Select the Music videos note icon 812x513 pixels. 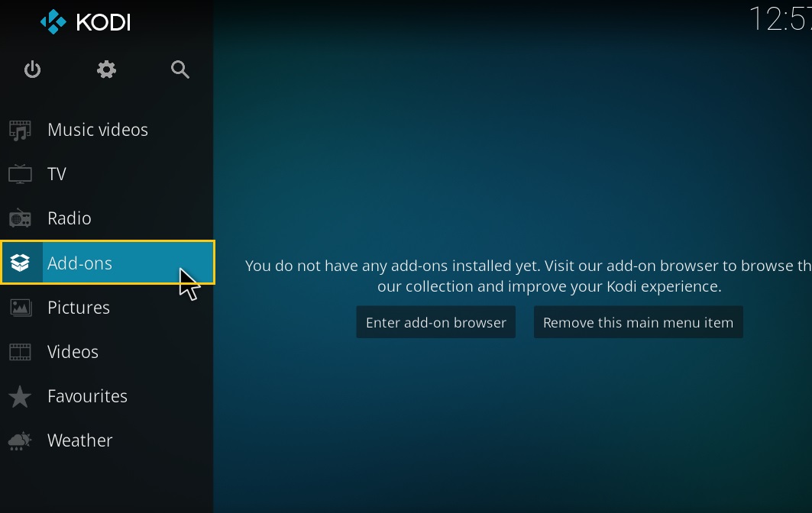coord(18,129)
